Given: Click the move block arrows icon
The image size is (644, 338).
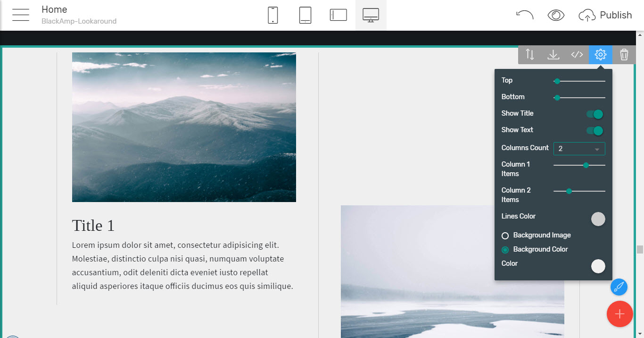Looking at the screenshot, I should (530, 55).
